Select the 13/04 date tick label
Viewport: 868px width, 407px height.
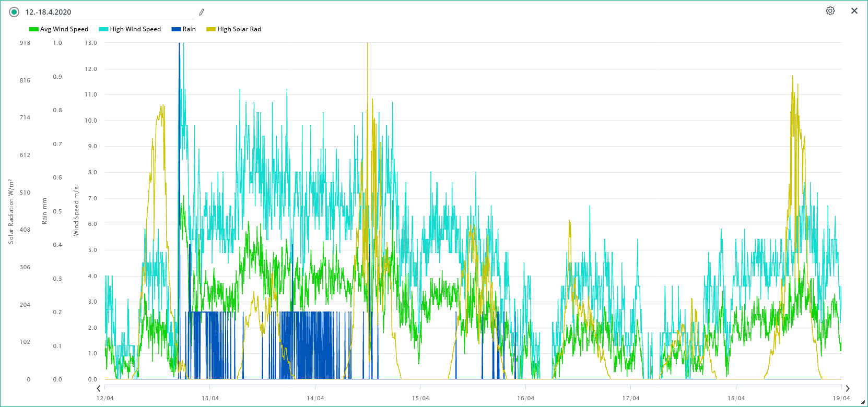click(210, 398)
